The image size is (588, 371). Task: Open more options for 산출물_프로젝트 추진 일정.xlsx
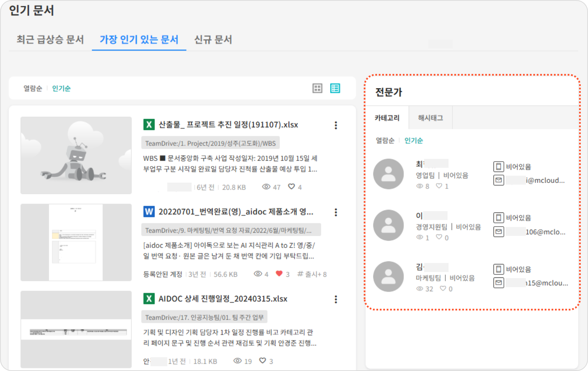click(336, 125)
